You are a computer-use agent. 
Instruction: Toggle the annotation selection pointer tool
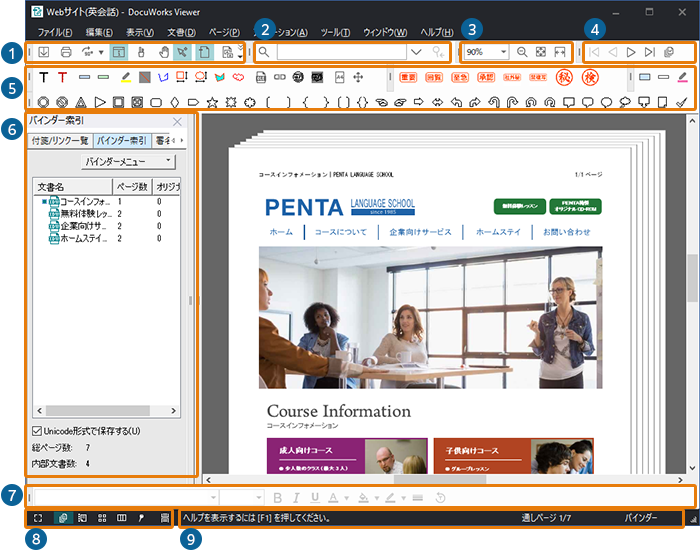coord(182,52)
